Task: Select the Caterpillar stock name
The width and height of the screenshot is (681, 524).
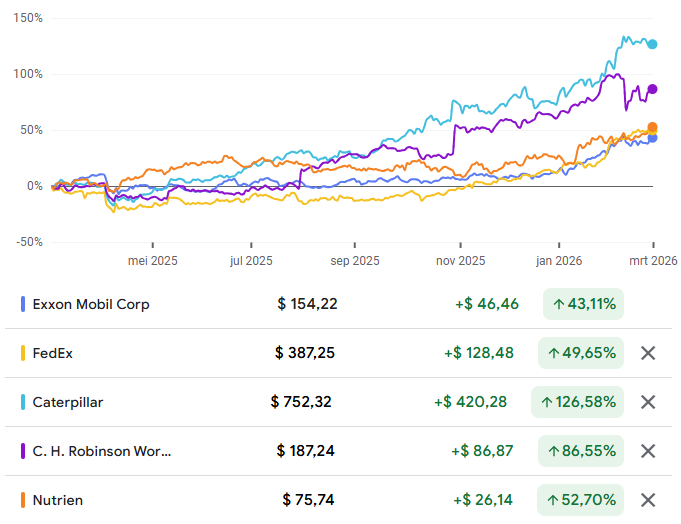Action: [x=68, y=402]
